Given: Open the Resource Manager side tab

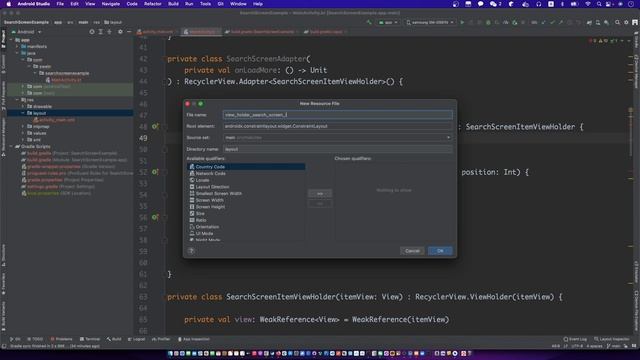Looking at the screenshot, I should 3,137.
